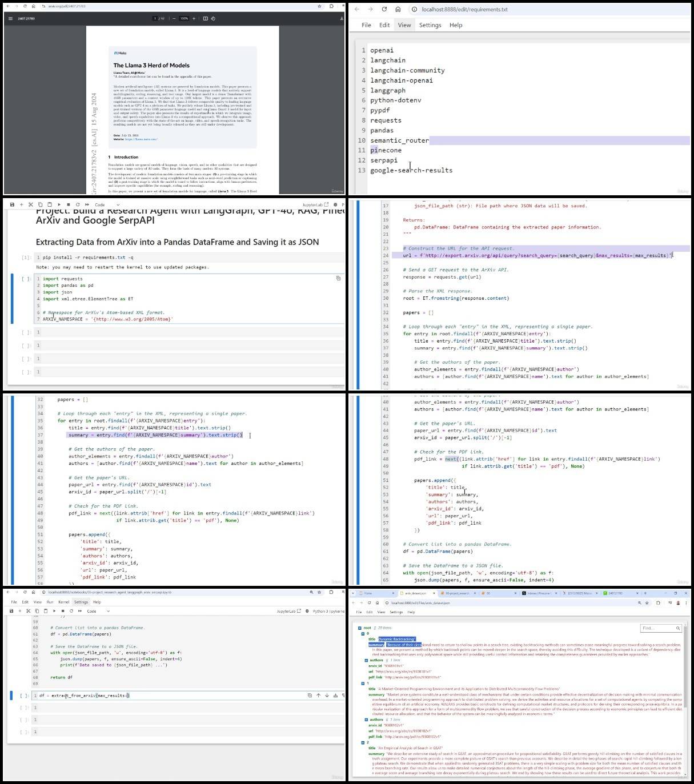Open the File menu in the requirements.txt editor
The height and width of the screenshot is (784, 694).
366,25
